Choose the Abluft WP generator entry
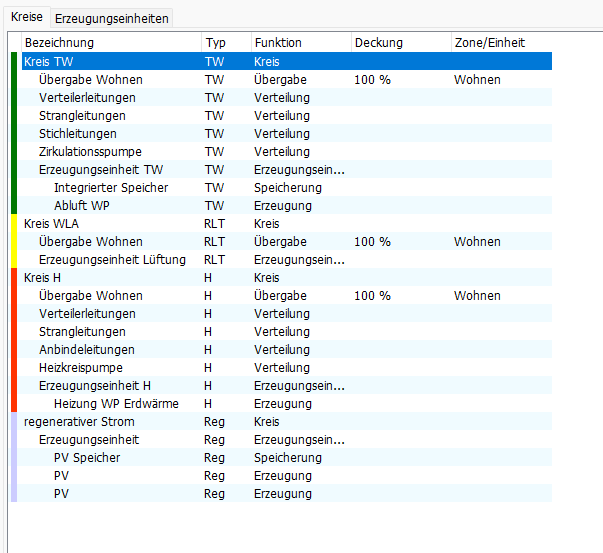The image size is (603, 553). (83, 205)
